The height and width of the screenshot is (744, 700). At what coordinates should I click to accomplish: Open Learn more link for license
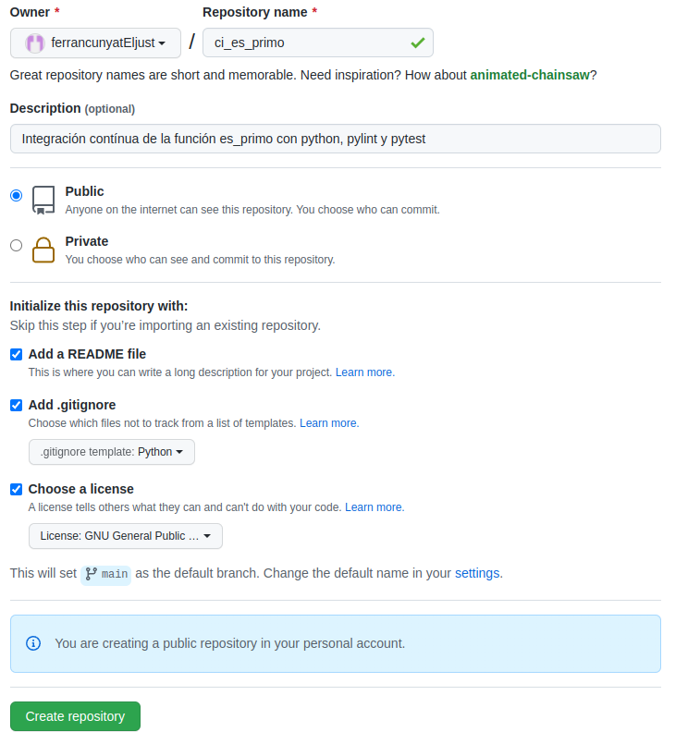[375, 507]
